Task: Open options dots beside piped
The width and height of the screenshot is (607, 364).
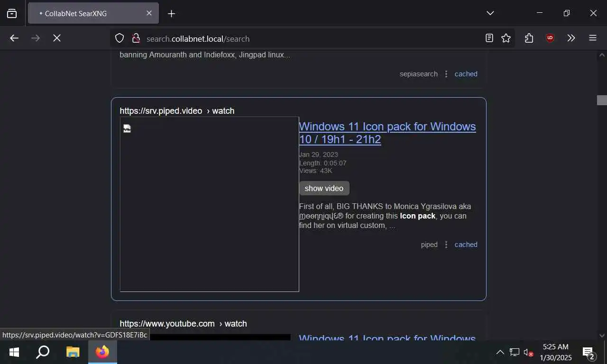Action: (446, 245)
